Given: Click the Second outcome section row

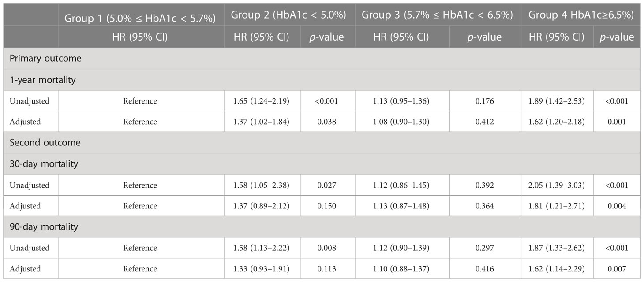Looking at the screenshot, I should tap(322, 143).
